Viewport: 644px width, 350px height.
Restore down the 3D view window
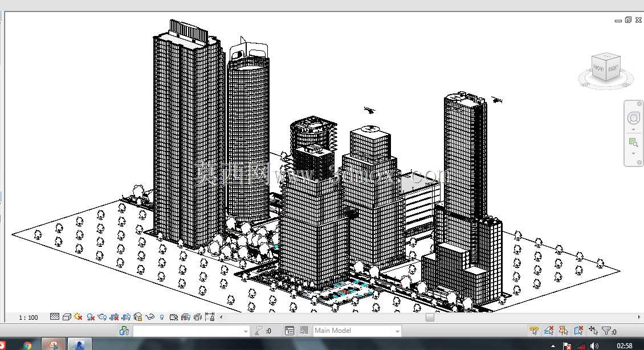[x=629, y=20]
